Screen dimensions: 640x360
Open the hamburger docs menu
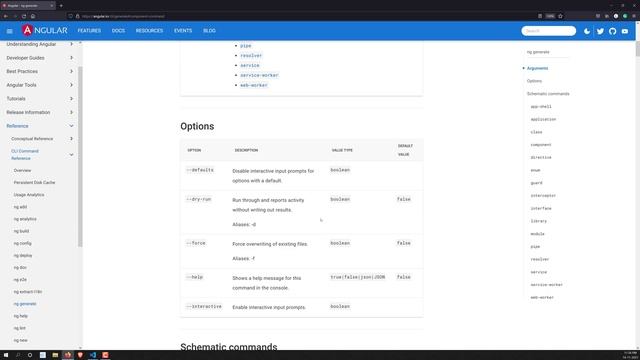pyautogui.click(x=9, y=31)
